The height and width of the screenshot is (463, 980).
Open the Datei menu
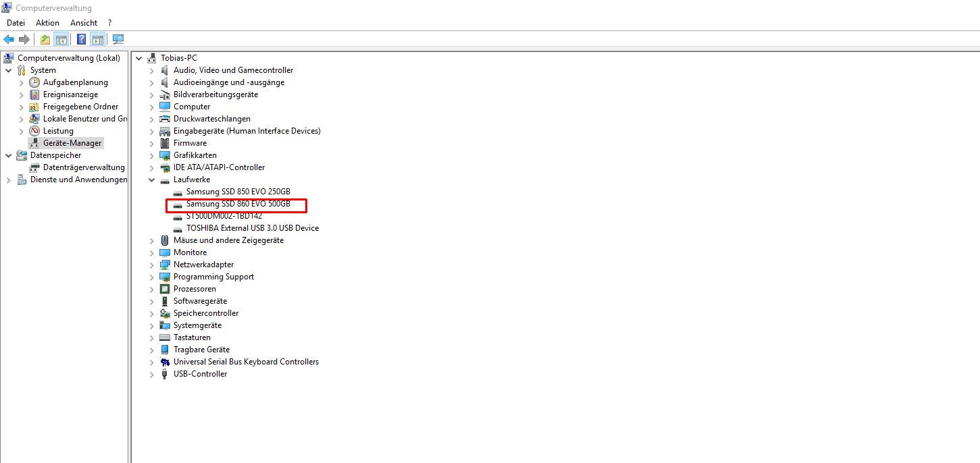[16, 23]
